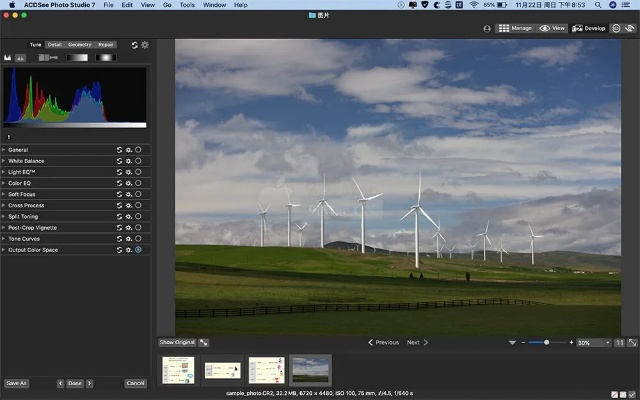Toggle the General group enable circle
The image size is (640, 400).
point(138,150)
